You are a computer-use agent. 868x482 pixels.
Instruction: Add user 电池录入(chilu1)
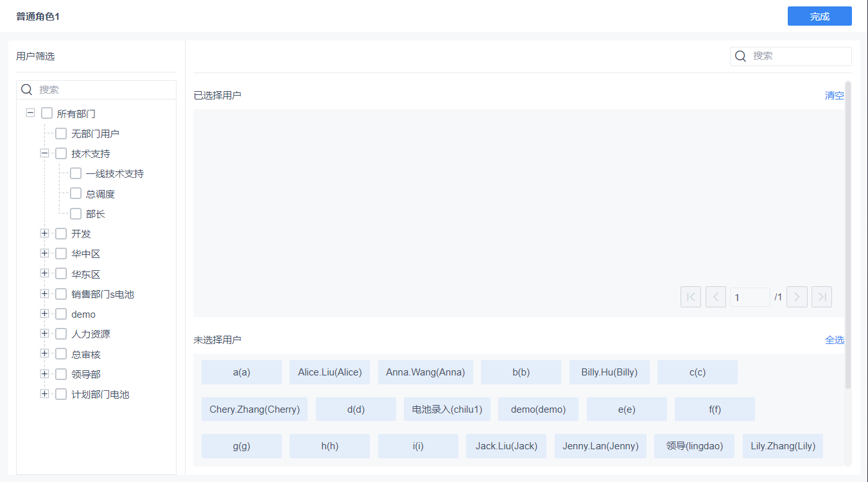coord(447,409)
